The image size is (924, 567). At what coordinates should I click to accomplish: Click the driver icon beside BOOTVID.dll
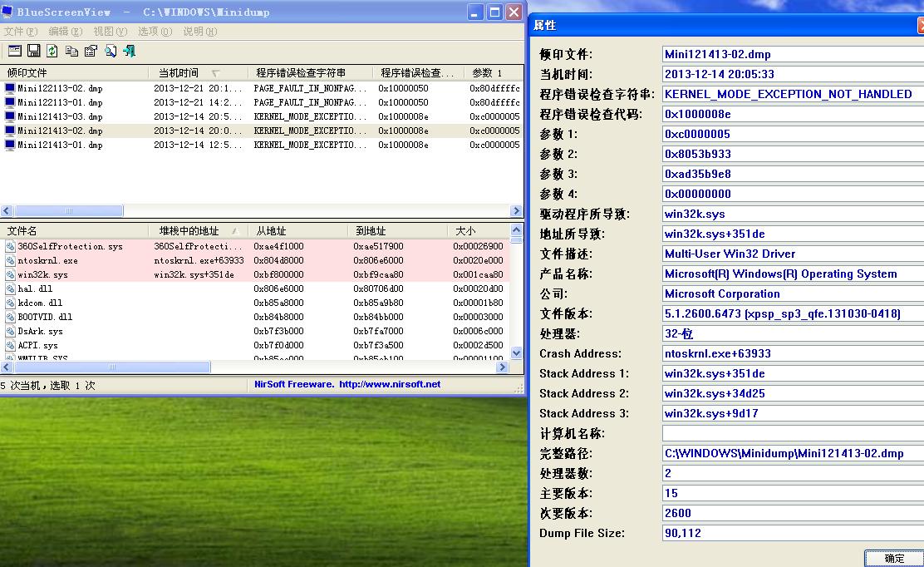[x=10, y=317]
